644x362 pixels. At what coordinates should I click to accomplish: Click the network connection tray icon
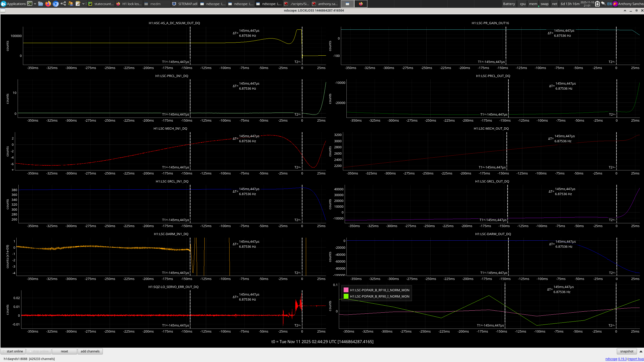(603, 4)
